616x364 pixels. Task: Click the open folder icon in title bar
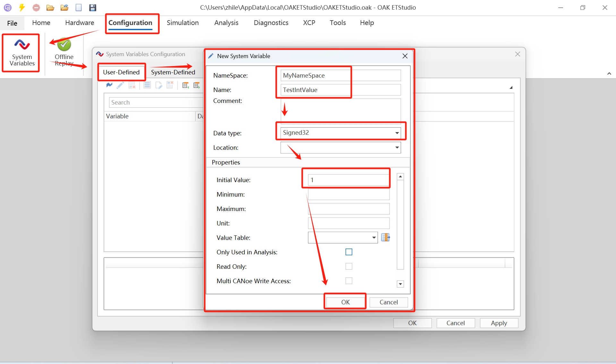pyautogui.click(x=50, y=7)
